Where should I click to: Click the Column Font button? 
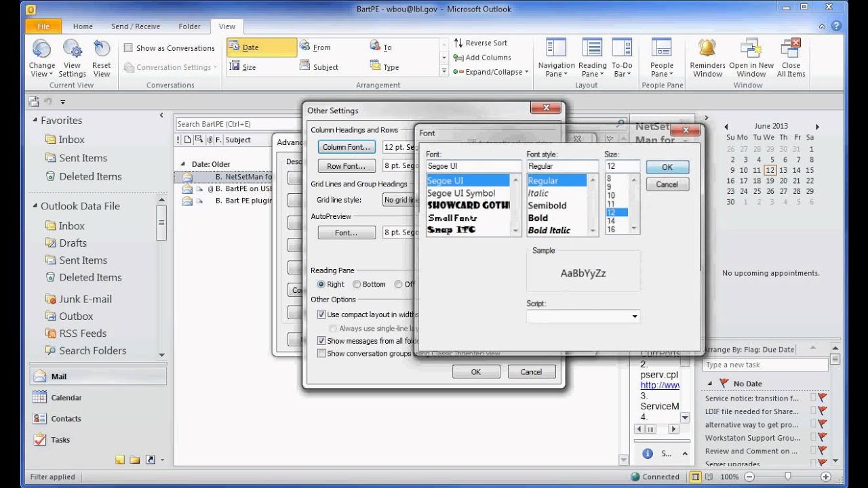tap(347, 147)
